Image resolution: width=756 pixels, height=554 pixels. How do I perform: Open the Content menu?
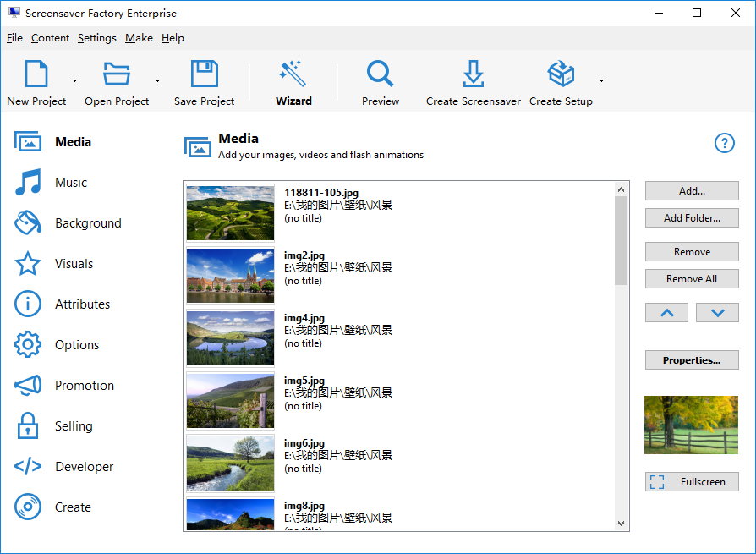[50, 38]
